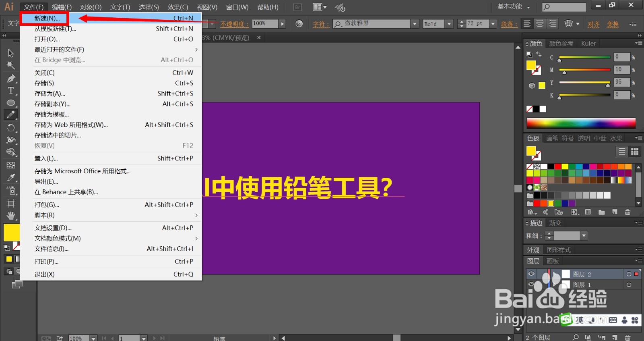
Task: Choose 新建(N)... from File menu
Action: (x=111, y=18)
